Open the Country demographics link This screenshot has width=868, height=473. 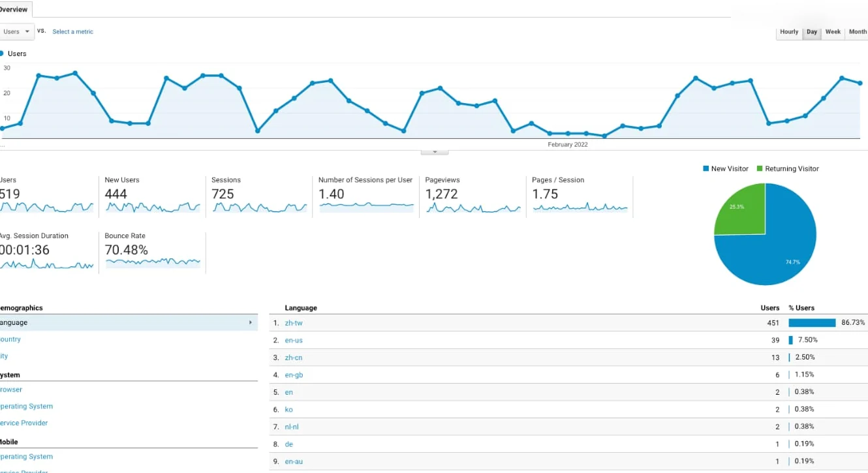tap(10, 339)
